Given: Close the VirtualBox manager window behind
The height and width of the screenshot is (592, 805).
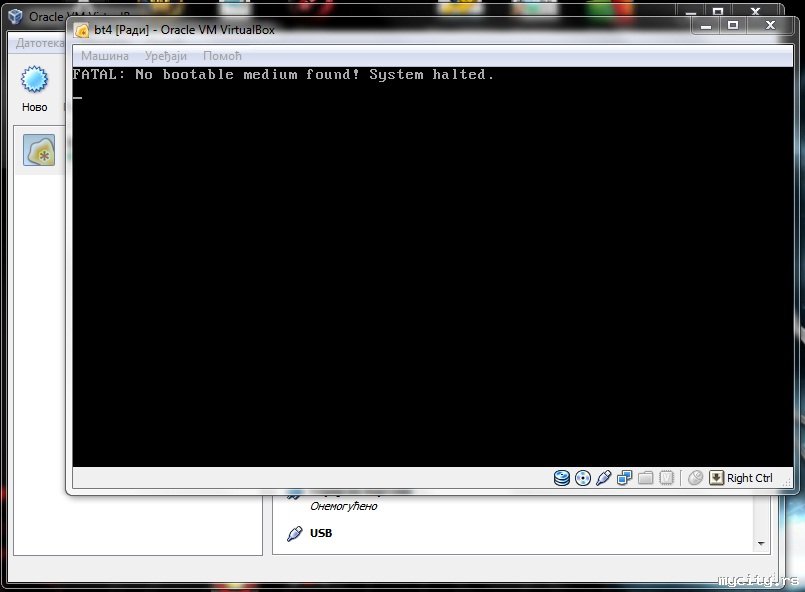Looking at the screenshot, I should coord(755,11).
